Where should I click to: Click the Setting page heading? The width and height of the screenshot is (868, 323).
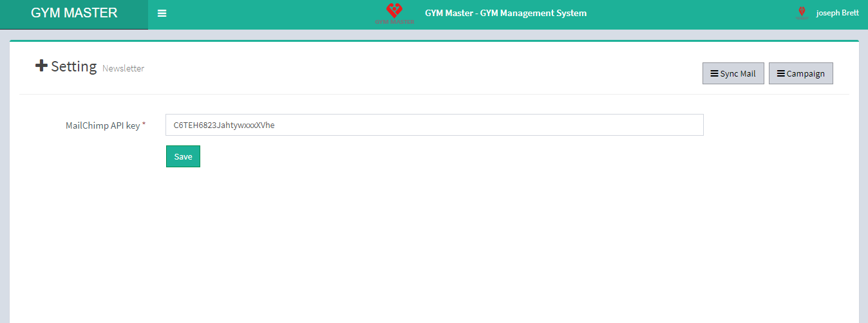click(x=74, y=66)
